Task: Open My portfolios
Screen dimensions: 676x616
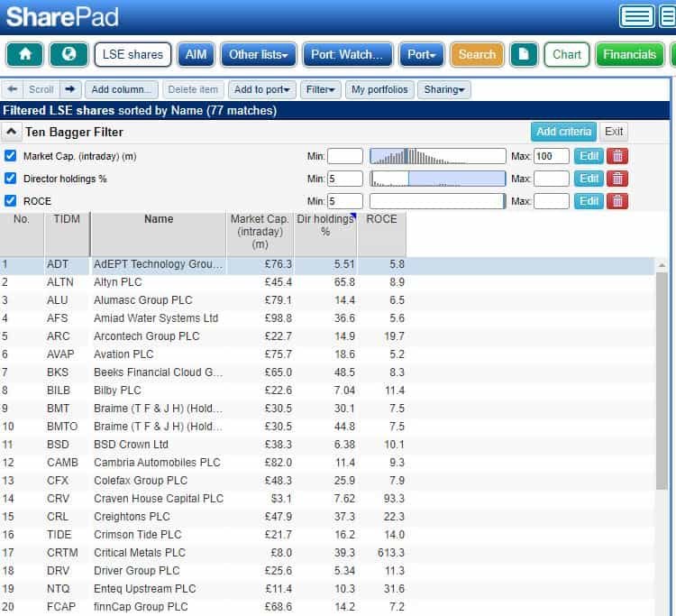Action: coord(379,89)
